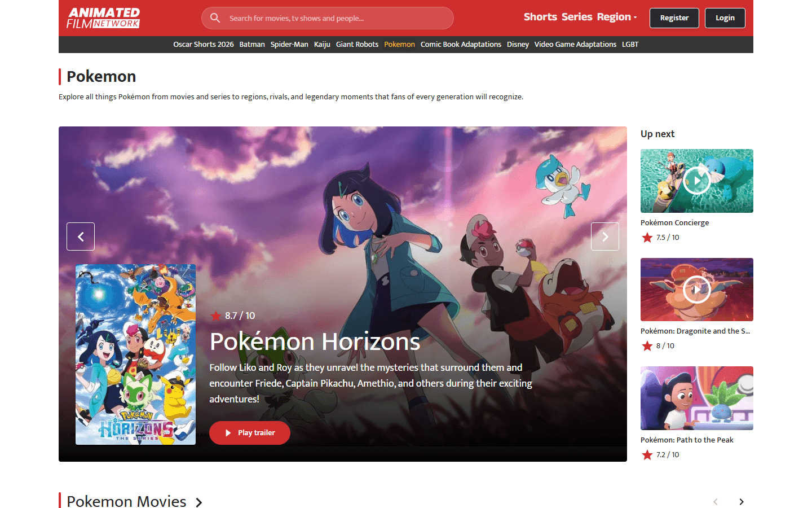Go to previous hero slide

tap(81, 237)
